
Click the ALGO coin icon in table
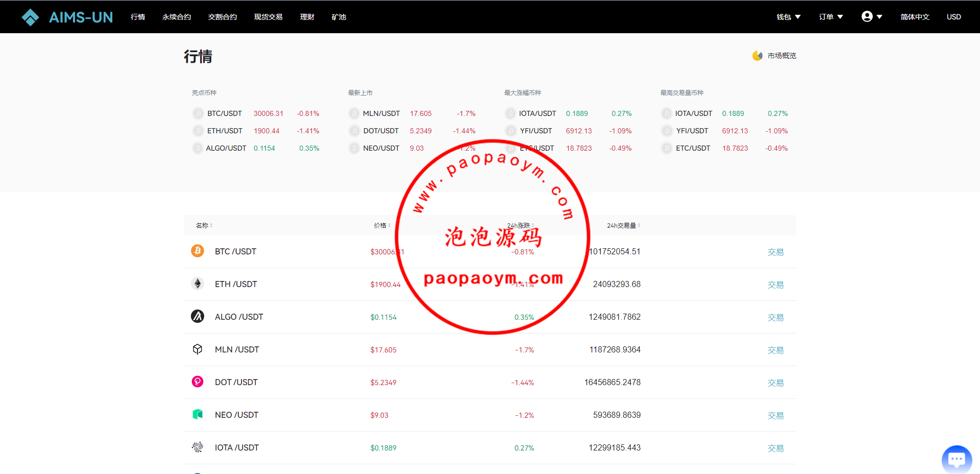[198, 316]
